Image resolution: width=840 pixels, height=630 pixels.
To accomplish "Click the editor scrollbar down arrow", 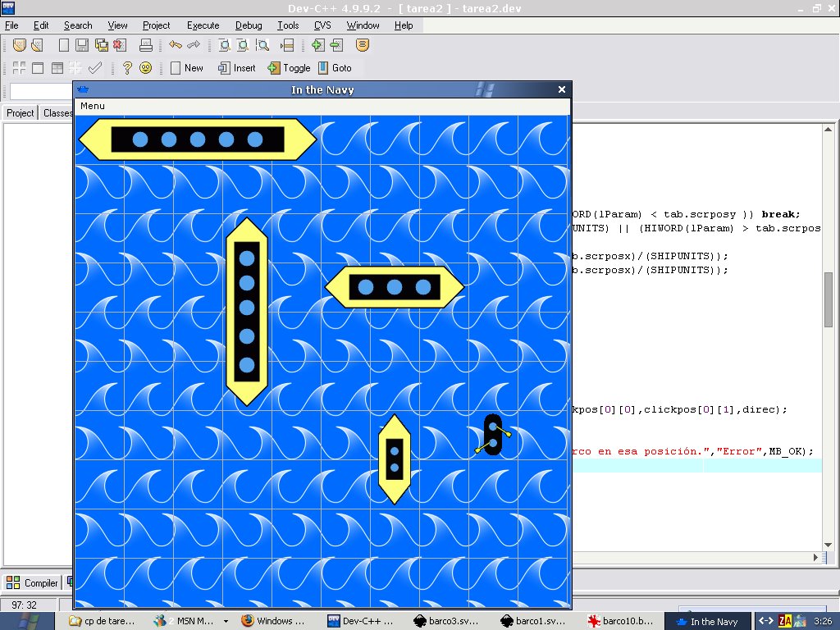I will 829,546.
